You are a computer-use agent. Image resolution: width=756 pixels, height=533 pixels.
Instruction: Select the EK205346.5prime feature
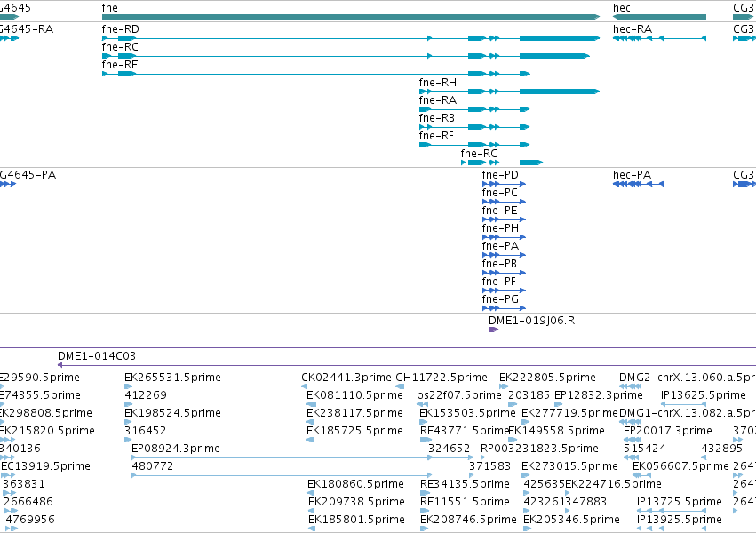click(527, 529)
